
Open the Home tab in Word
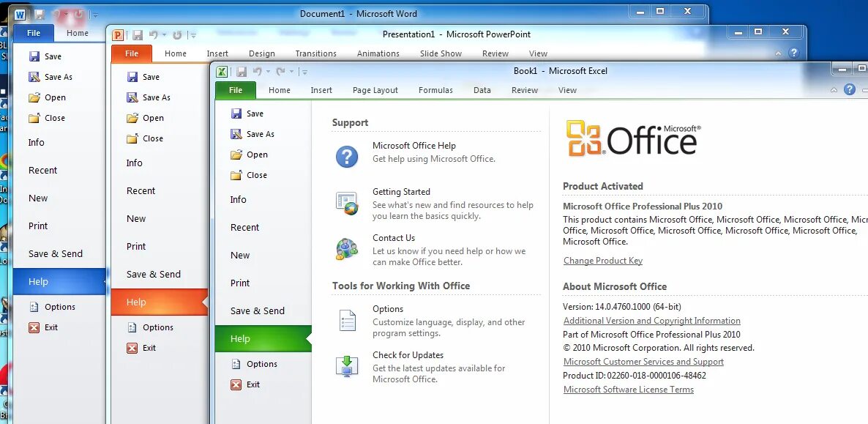78,33
